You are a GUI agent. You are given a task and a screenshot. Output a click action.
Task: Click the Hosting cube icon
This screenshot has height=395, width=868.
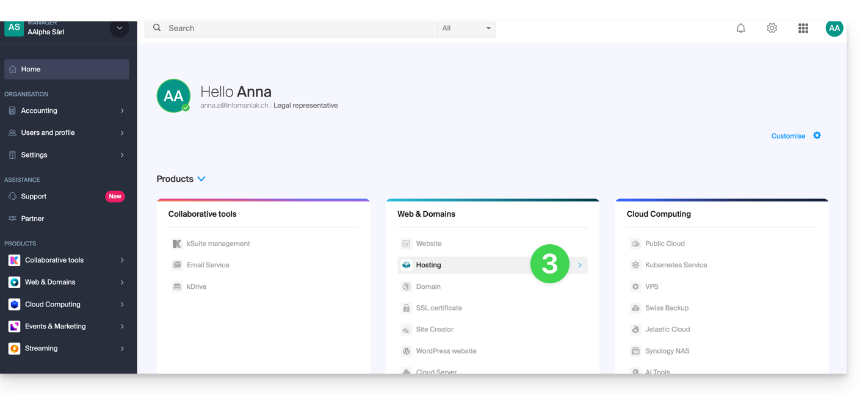407,265
